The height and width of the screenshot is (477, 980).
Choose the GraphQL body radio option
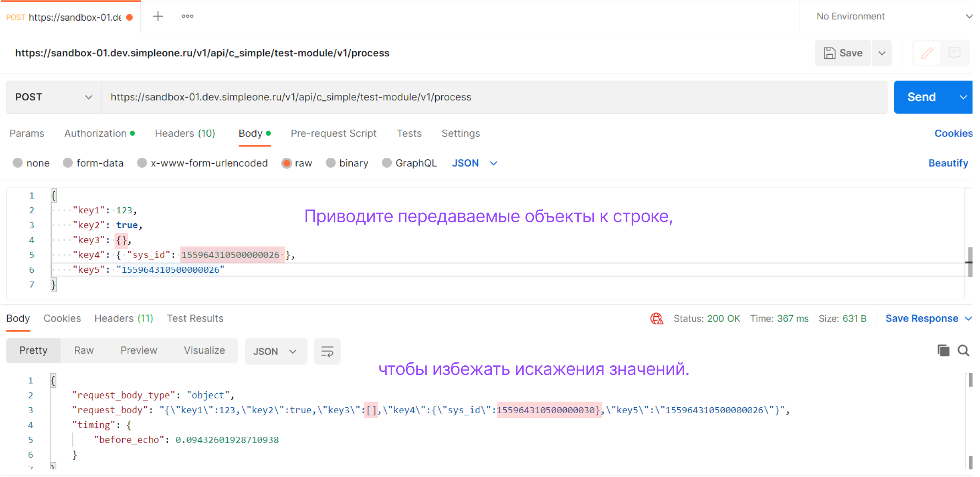(x=387, y=163)
